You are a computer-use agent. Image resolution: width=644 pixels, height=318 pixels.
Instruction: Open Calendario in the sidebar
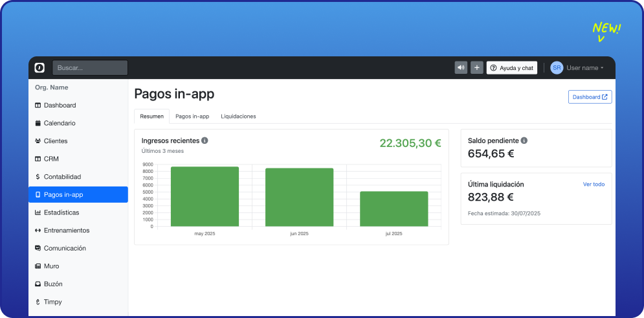[x=78, y=123]
